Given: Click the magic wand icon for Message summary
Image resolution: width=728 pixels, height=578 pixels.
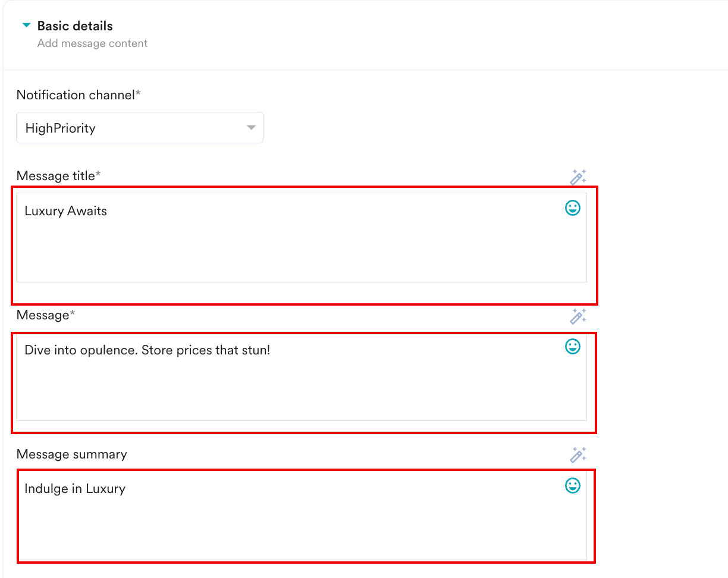Looking at the screenshot, I should [x=578, y=455].
